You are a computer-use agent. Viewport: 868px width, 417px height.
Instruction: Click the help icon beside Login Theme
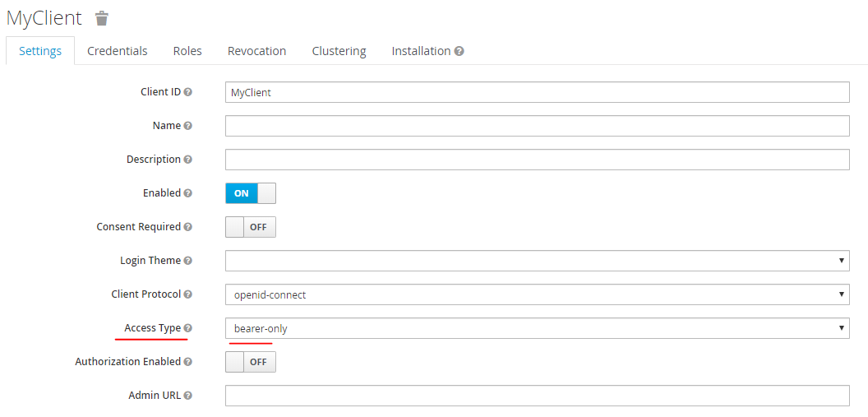pyautogui.click(x=188, y=261)
